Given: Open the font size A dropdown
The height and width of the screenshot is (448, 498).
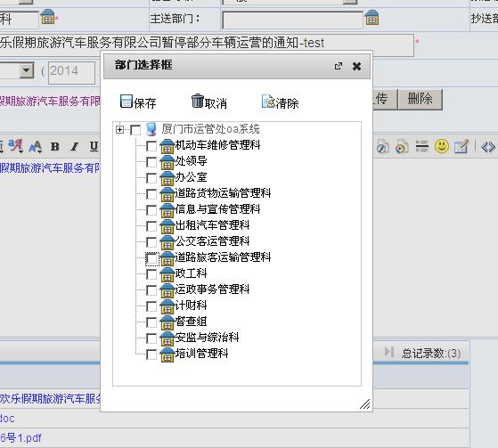Looking at the screenshot, I should (36, 147).
